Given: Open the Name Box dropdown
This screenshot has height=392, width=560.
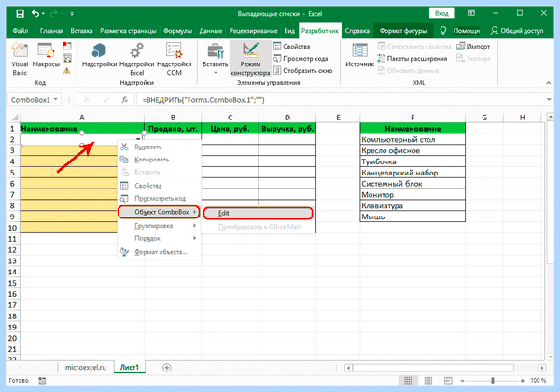Looking at the screenshot, I should tap(56, 100).
